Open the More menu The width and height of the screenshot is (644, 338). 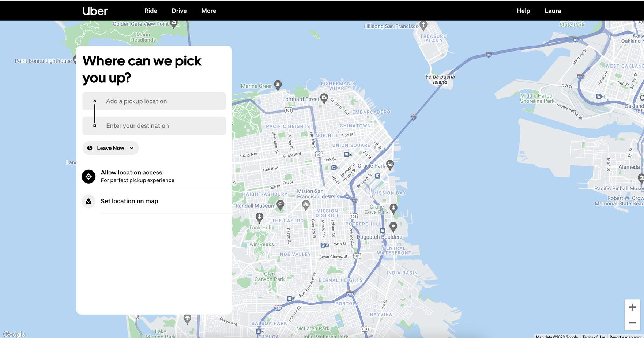[209, 11]
